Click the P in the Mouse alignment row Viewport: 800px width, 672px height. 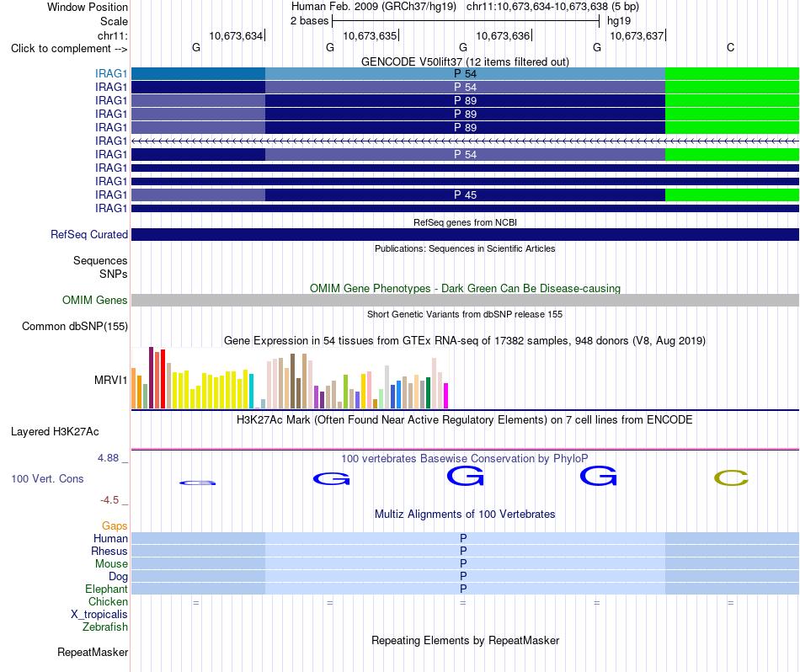click(463, 563)
